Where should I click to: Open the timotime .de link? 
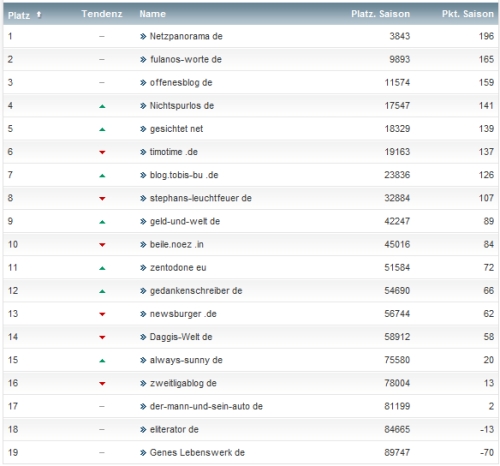174,152
